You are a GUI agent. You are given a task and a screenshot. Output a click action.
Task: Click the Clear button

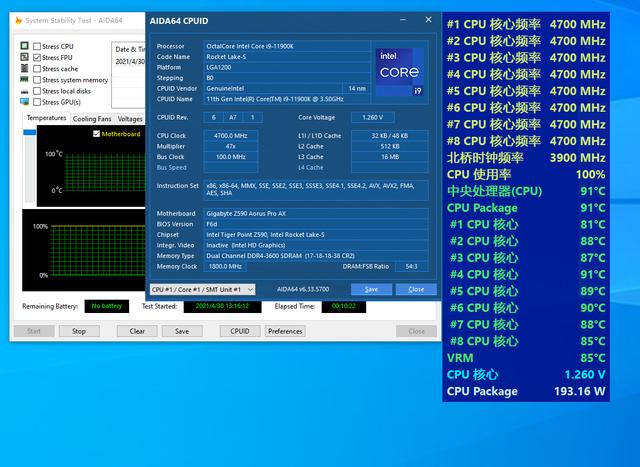pos(137,331)
